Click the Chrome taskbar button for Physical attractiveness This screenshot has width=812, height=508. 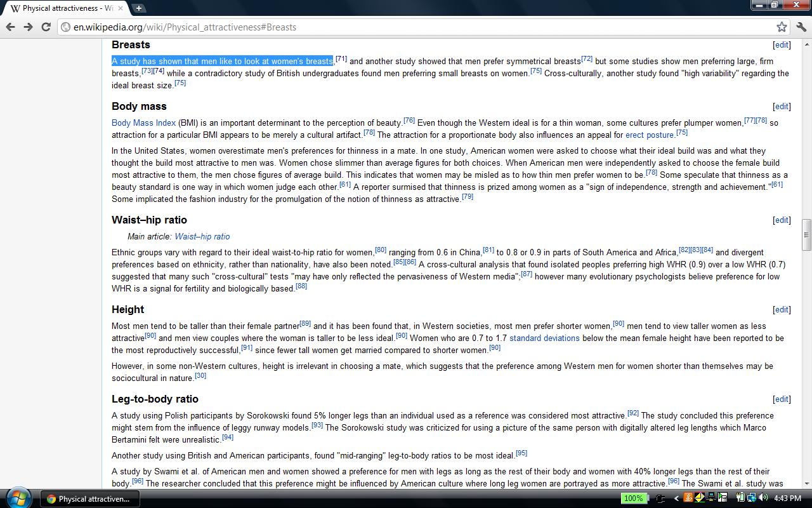90,498
